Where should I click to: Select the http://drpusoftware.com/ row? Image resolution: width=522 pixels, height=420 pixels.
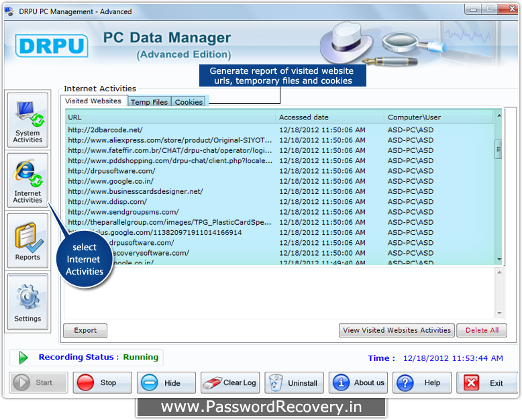280,171
